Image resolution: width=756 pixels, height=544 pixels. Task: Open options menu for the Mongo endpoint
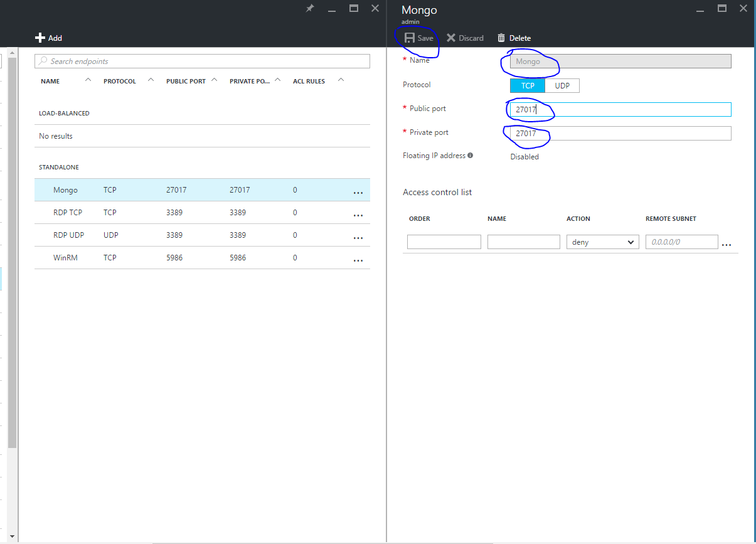(358, 192)
